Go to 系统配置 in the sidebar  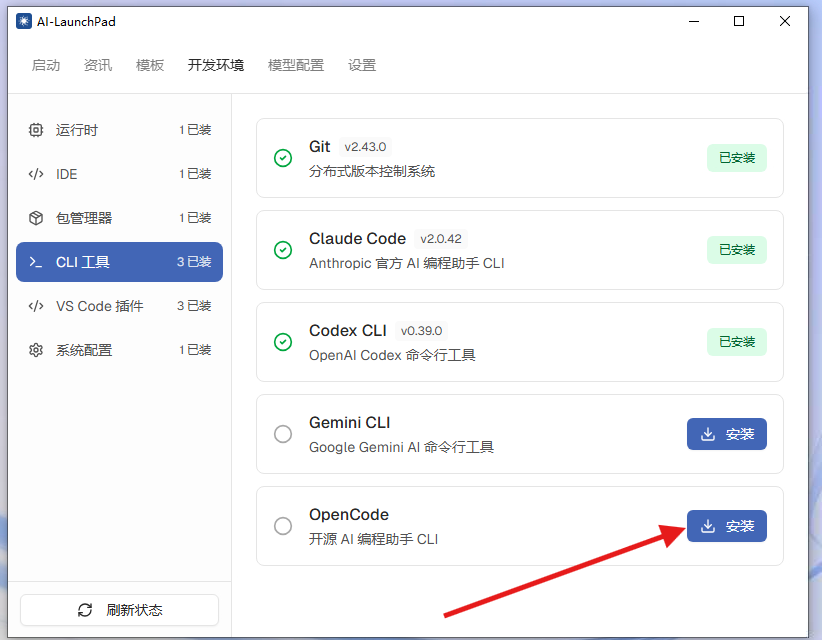tap(120, 350)
